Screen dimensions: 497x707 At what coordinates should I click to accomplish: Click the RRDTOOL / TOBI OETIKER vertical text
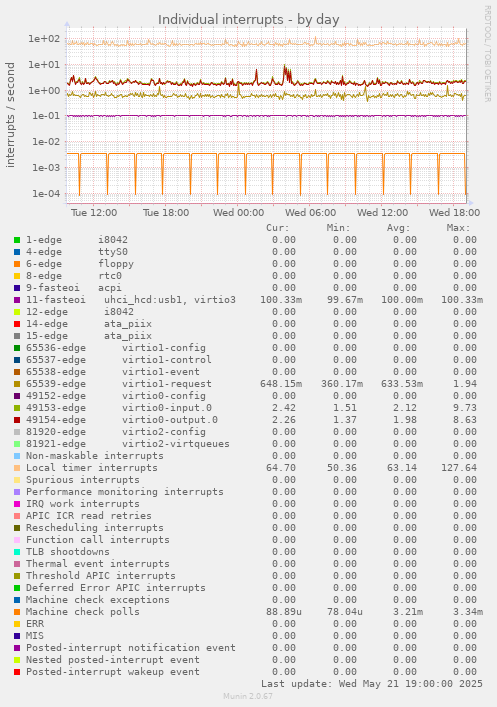pyautogui.click(x=487, y=54)
